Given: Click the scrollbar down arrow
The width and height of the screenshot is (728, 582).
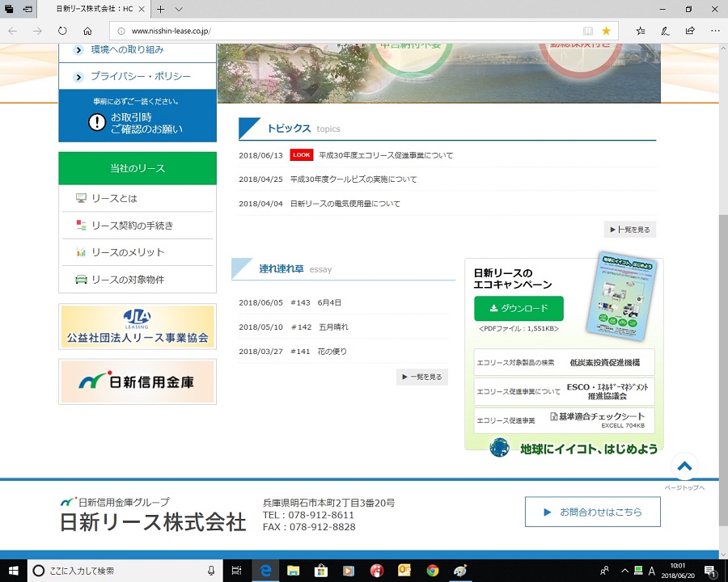Looking at the screenshot, I should [723, 555].
